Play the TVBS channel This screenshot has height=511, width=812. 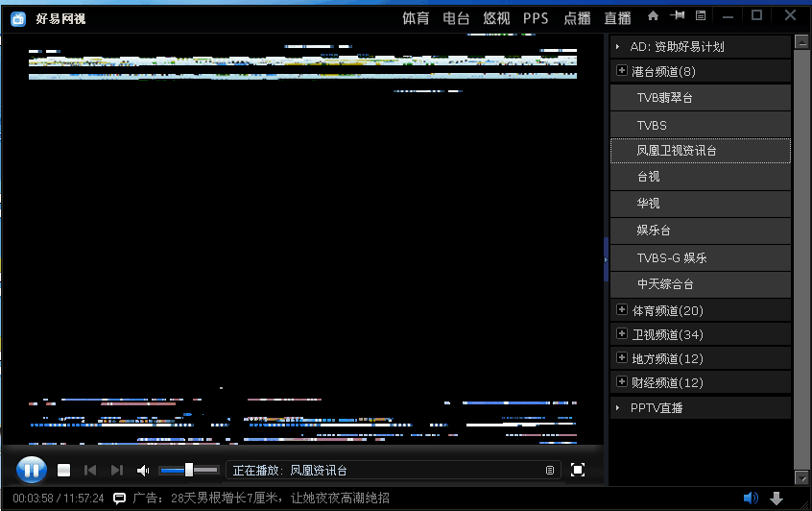pyautogui.click(x=701, y=125)
